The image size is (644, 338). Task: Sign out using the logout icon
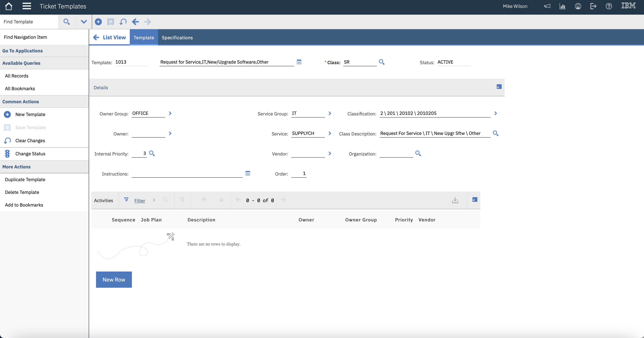(593, 6)
